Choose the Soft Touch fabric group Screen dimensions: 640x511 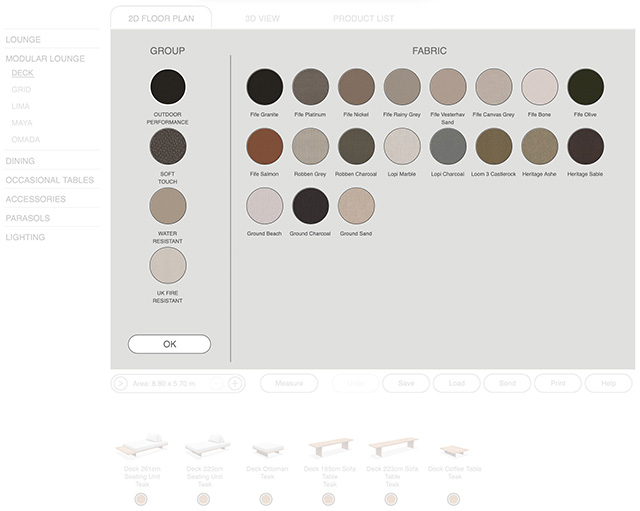[x=168, y=147]
